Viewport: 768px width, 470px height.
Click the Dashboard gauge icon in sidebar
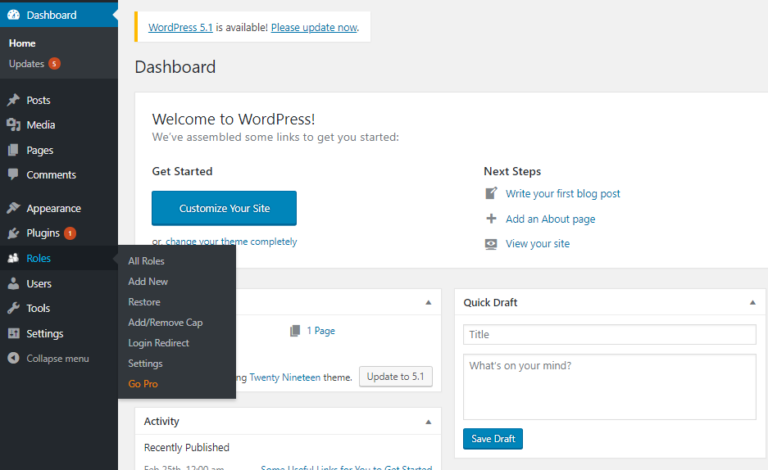coord(14,15)
